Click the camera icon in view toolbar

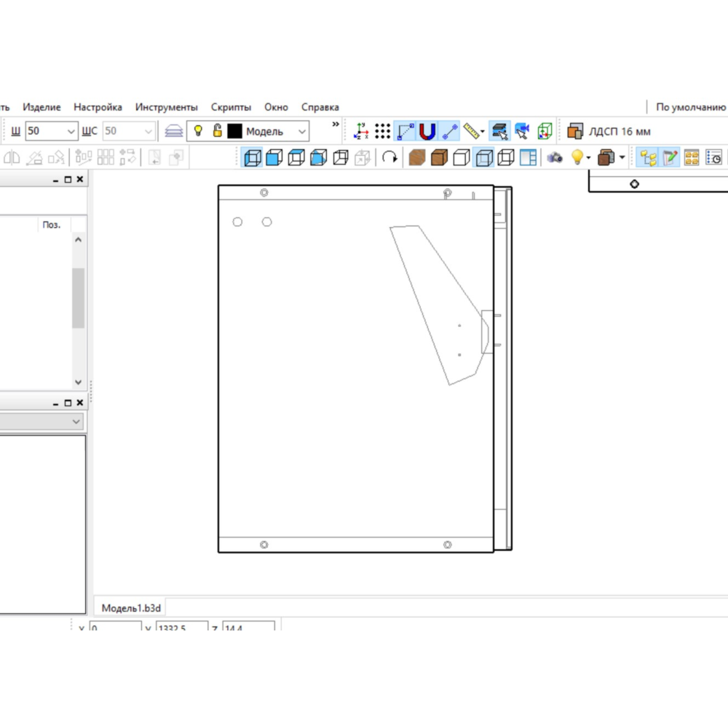tap(555, 157)
